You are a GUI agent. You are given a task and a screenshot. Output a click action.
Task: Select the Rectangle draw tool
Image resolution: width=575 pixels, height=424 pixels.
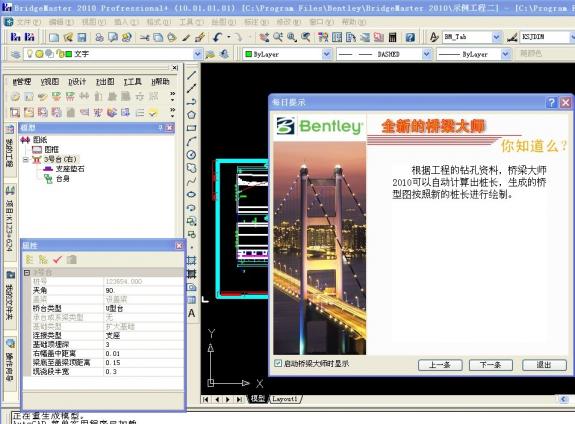pos(191,128)
